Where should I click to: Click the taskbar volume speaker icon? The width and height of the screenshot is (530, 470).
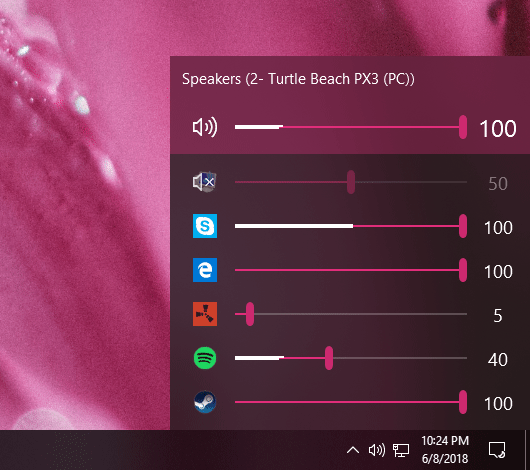[x=377, y=450]
